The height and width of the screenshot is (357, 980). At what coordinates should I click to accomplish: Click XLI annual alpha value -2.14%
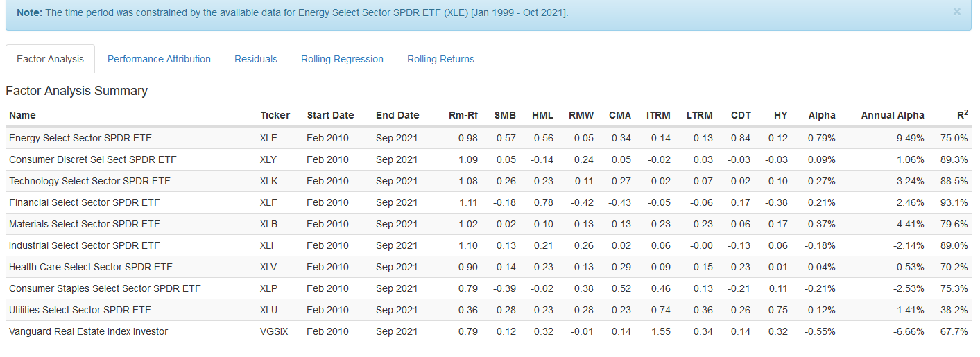coord(909,245)
